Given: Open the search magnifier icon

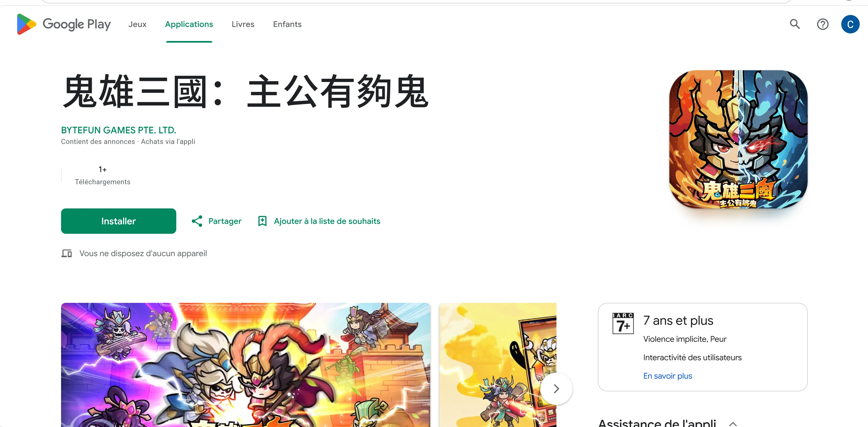Looking at the screenshot, I should click(x=794, y=24).
